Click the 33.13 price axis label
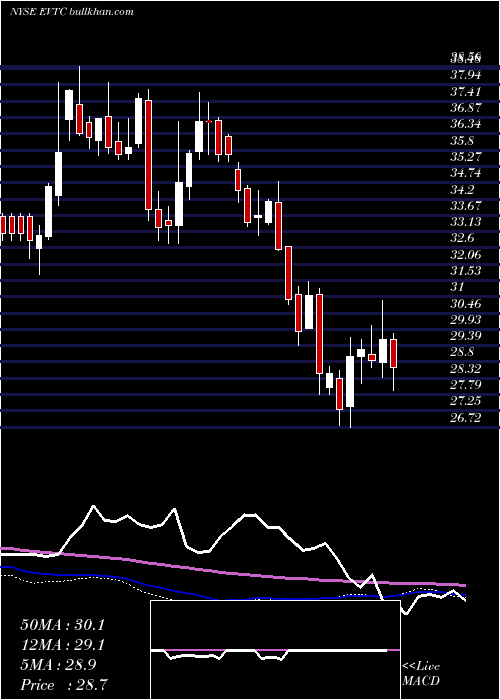The width and height of the screenshot is (500, 700). click(466, 222)
